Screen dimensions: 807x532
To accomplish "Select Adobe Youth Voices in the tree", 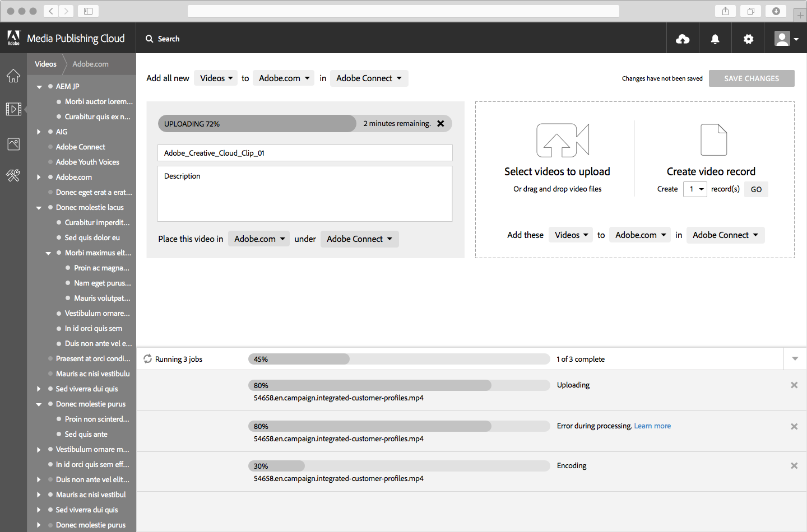I will [x=87, y=162].
